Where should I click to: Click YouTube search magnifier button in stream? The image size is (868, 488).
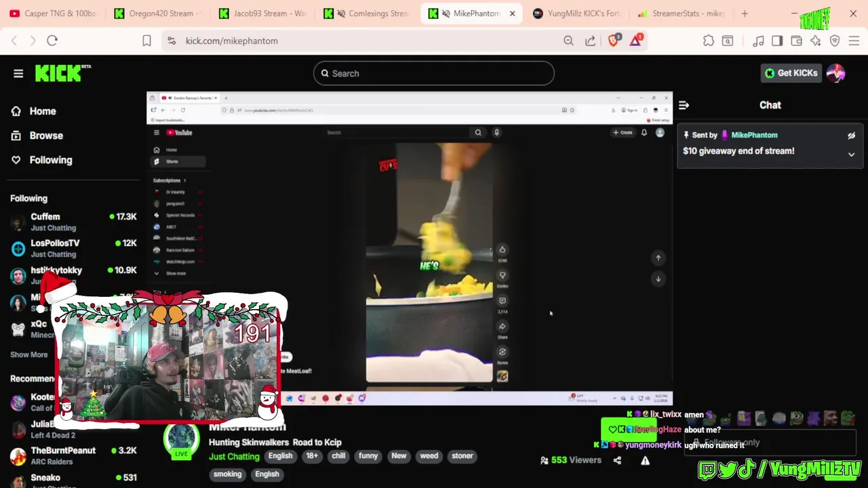coord(478,133)
